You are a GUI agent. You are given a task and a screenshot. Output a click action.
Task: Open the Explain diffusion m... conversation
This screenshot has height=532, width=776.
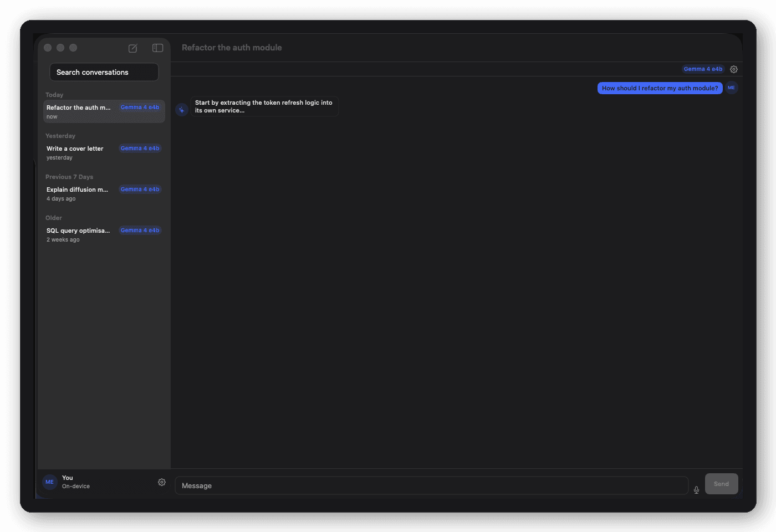(104, 193)
